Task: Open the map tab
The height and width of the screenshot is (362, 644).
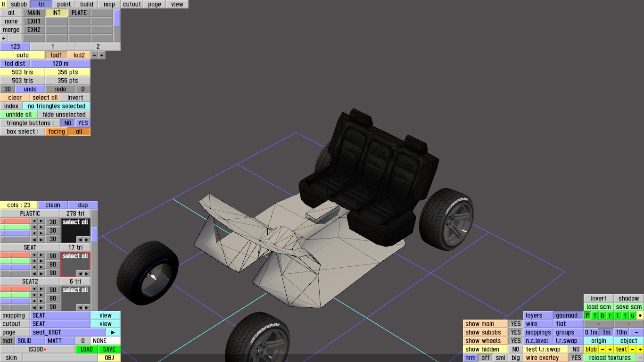Action: click(x=109, y=4)
